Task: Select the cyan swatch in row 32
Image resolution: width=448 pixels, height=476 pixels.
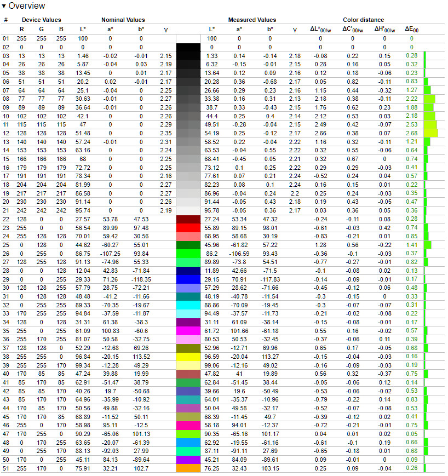Action: click(188, 305)
